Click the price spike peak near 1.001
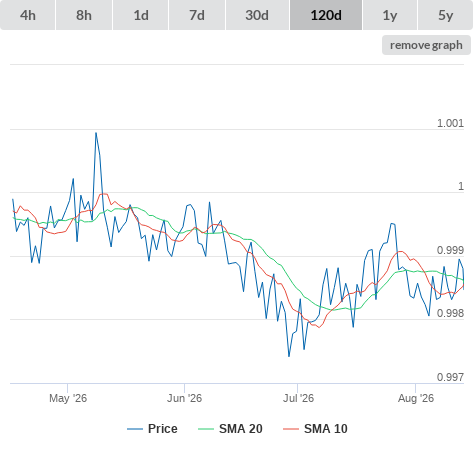Screen dimensions: 474x455 (x=96, y=133)
